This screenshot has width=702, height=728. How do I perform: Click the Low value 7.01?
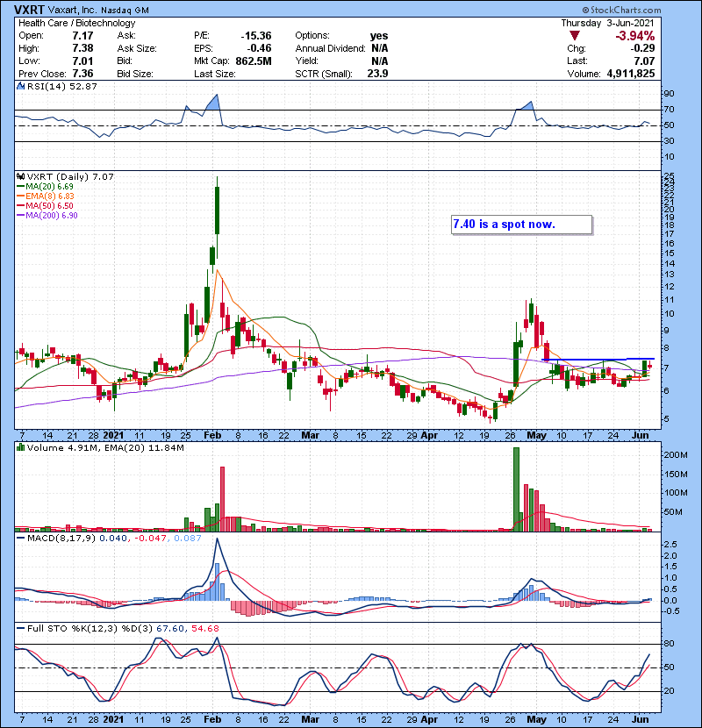click(82, 61)
